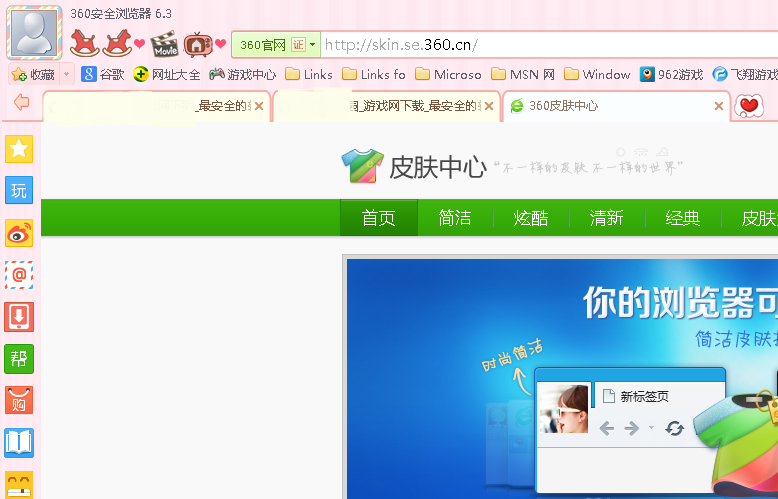The width and height of the screenshot is (778, 499).
Task: Select the 简洁 navigation tab
Action: coord(455,218)
